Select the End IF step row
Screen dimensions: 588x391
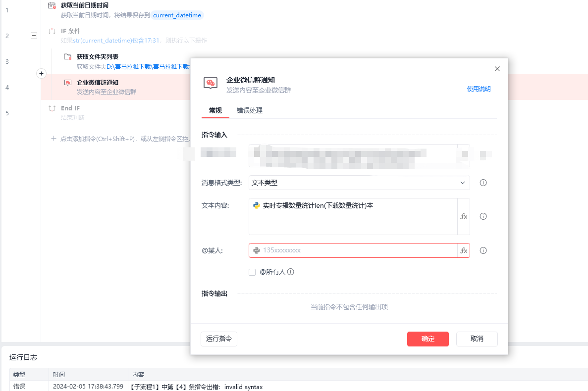pyautogui.click(x=116, y=113)
